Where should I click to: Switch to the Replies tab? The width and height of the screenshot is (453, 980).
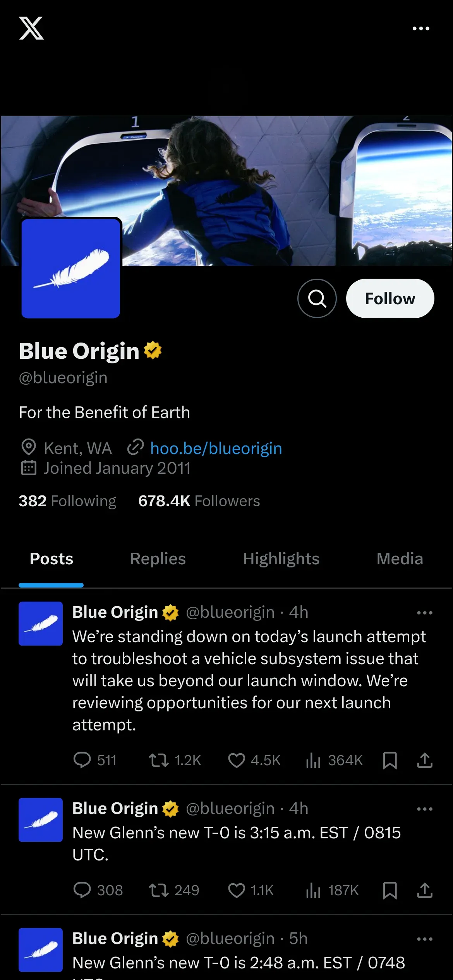pos(158,559)
